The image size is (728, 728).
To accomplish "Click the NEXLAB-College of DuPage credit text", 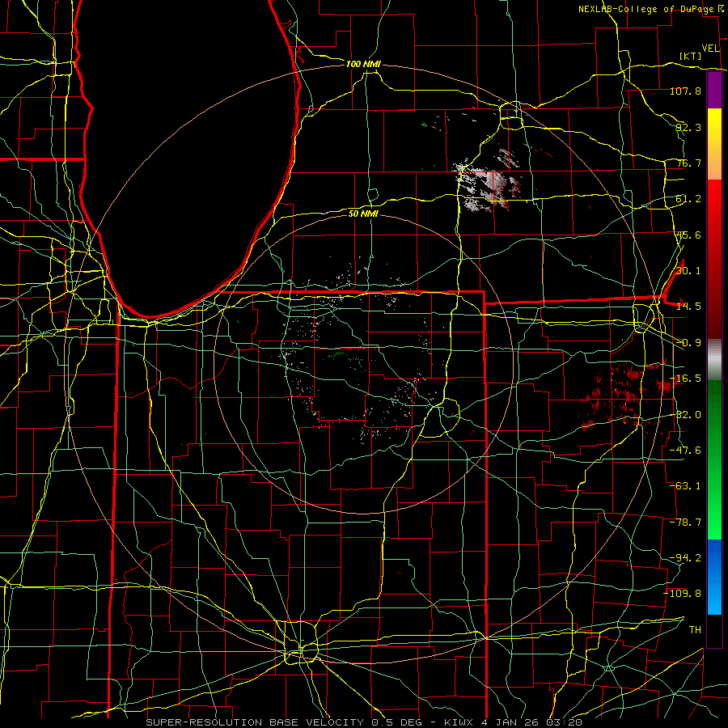I will (x=645, y=9).
